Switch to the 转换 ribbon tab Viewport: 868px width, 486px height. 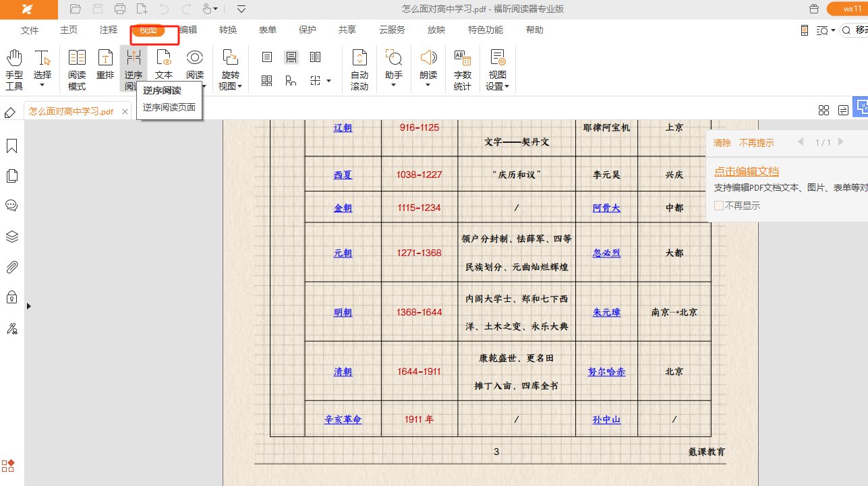pos(228,30)
